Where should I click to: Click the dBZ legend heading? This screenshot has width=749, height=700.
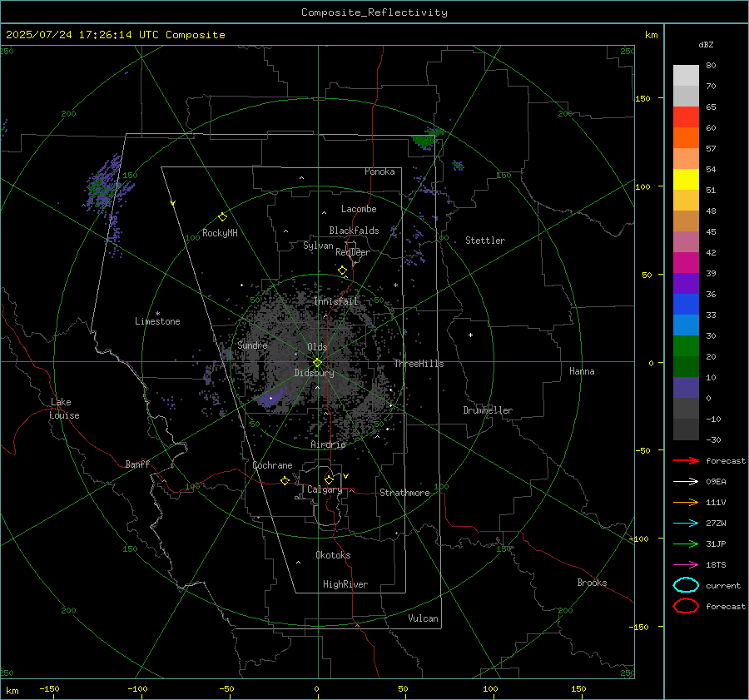(x=706, y=45)
